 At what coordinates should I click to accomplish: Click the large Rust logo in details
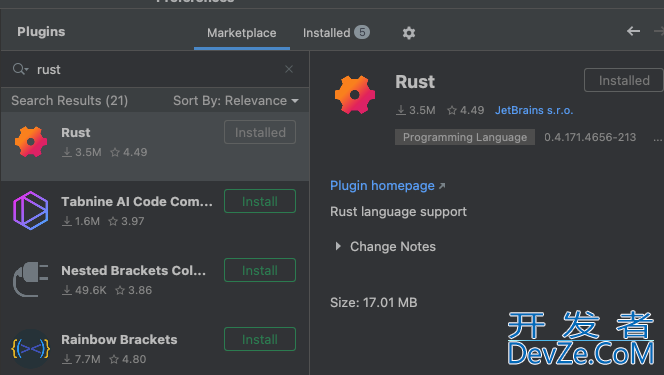pyautogui.click(x=355, y=95)
